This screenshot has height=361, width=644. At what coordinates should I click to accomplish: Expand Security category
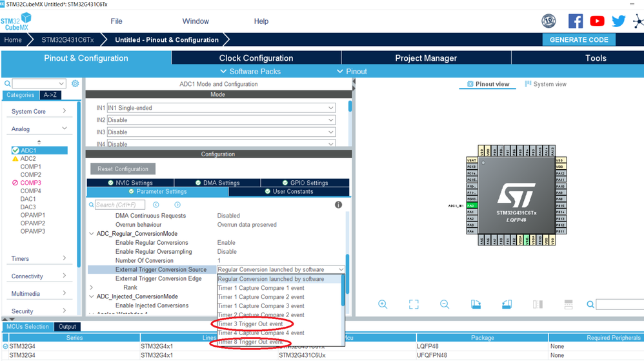point(39,311)
